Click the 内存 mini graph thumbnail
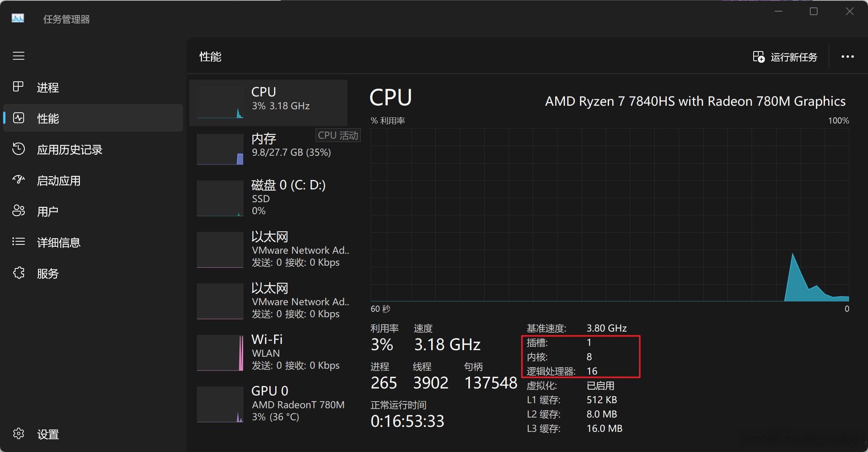The image size is (868, 452). 220,149
